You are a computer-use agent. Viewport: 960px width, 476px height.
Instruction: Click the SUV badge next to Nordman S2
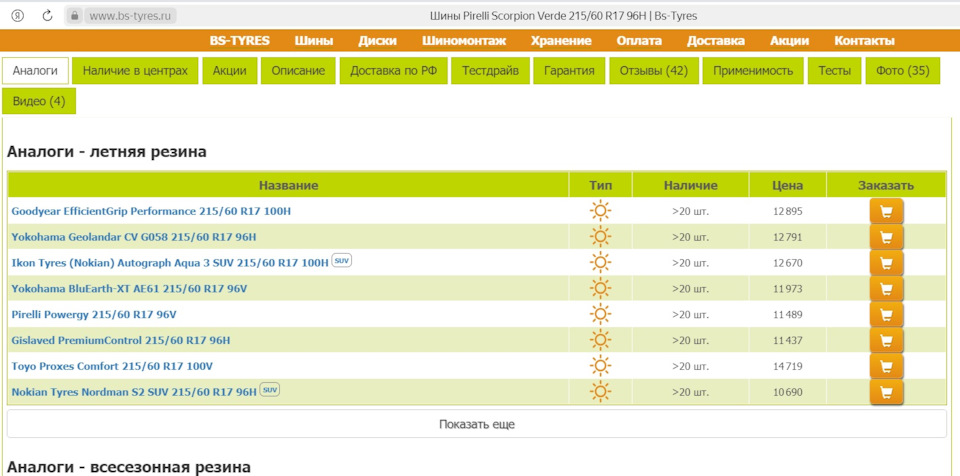click(x=269, y=390)
